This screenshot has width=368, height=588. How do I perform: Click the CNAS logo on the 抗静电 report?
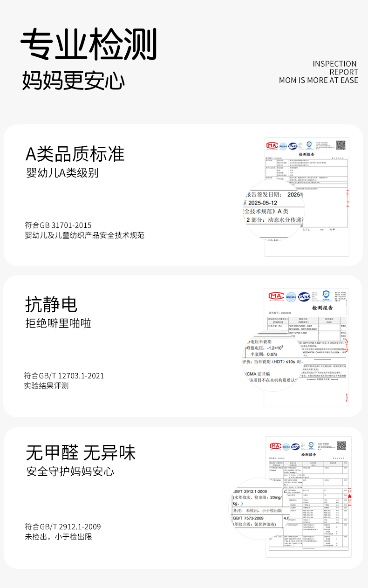(304, 296)
